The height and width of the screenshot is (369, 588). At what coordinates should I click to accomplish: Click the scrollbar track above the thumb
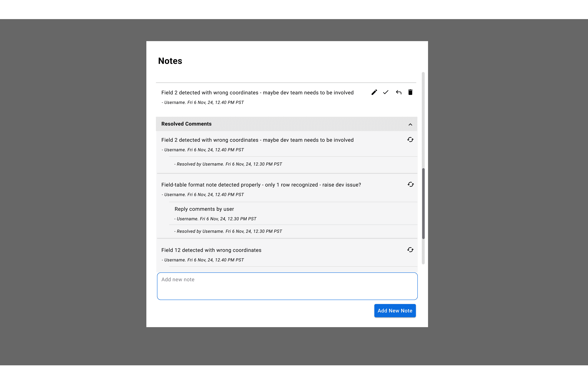point(423,120)
